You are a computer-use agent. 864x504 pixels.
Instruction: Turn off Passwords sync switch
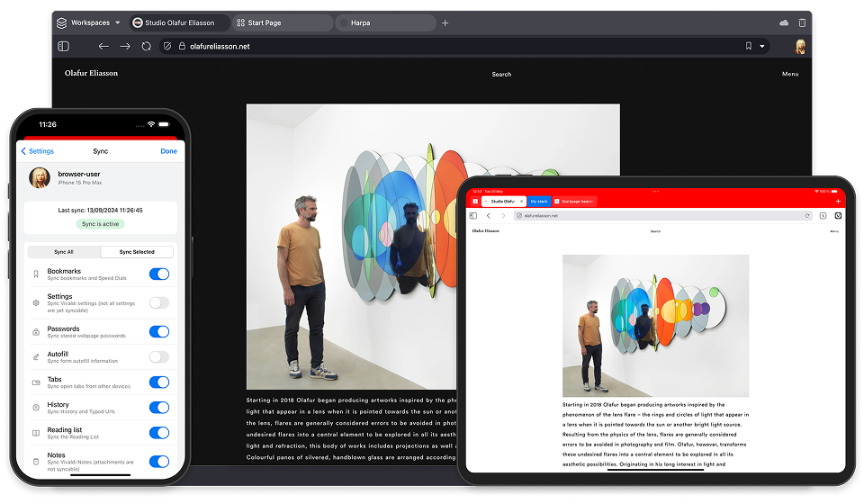coord(158,332)
